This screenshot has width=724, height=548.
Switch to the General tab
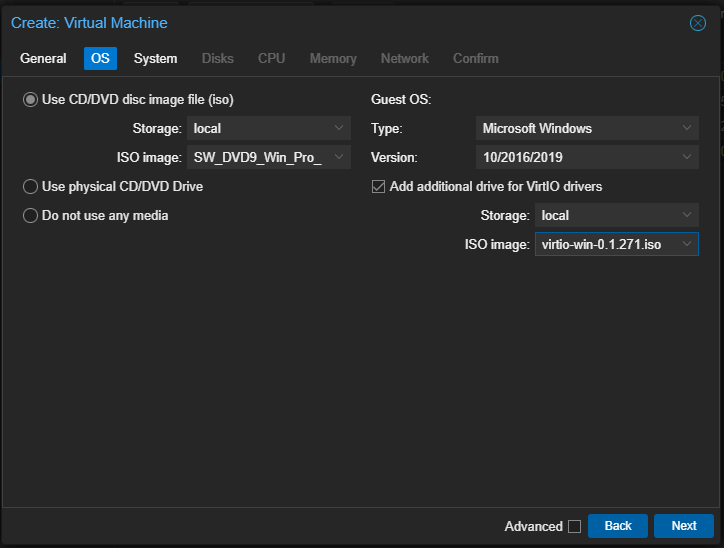point(43,59)
